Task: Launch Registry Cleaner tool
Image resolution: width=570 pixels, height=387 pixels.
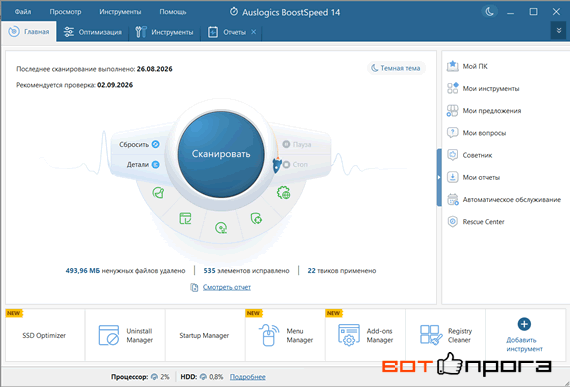Action: pyautogui.click(x=445, y=335)
